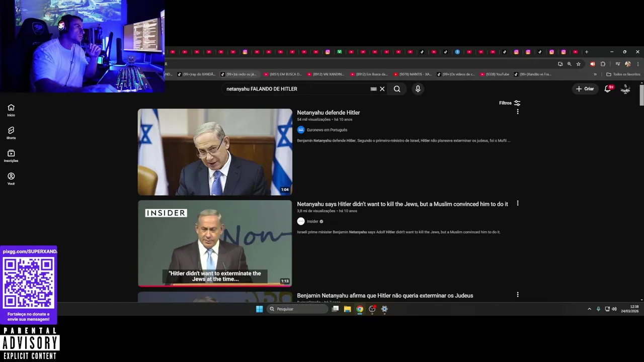Open the '(8912) VAI XANDIN...' bookmark

[x=326, y=74]
